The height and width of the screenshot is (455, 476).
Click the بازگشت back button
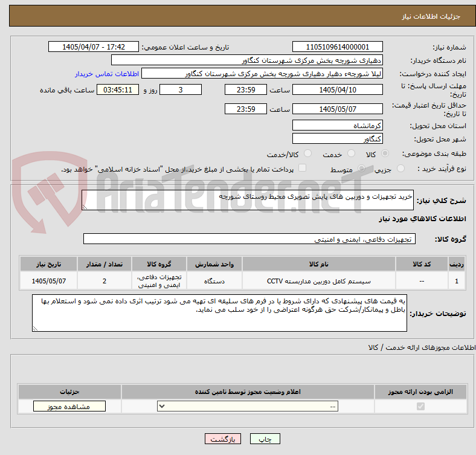(x=223, y=439)
